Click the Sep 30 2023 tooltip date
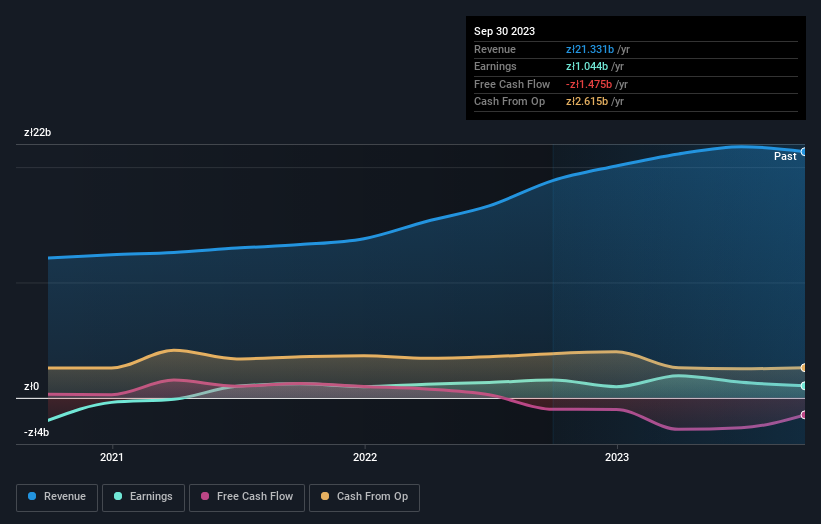This screenshot has width=821, height=524. point(504,31)
